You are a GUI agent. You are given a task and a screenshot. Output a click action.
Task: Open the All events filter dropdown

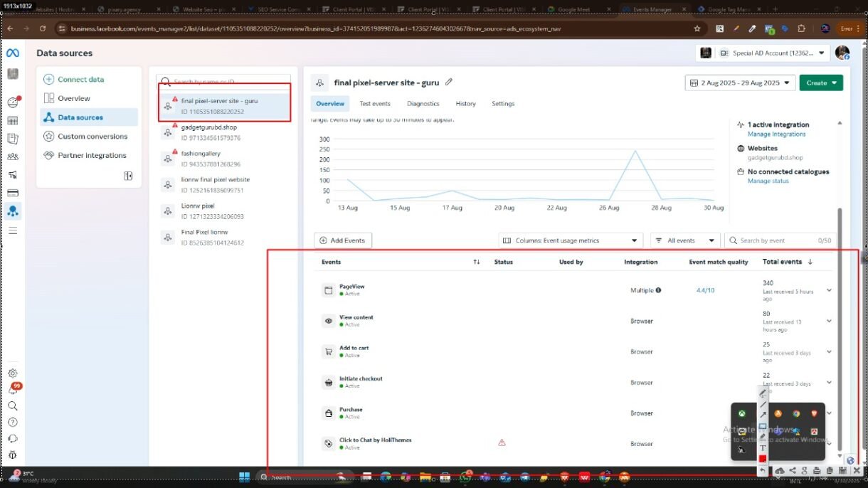[x=684, y=240]
